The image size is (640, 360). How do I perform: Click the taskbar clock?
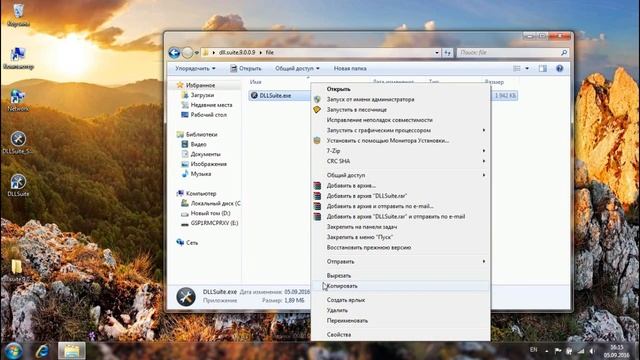tap(617, 351)
